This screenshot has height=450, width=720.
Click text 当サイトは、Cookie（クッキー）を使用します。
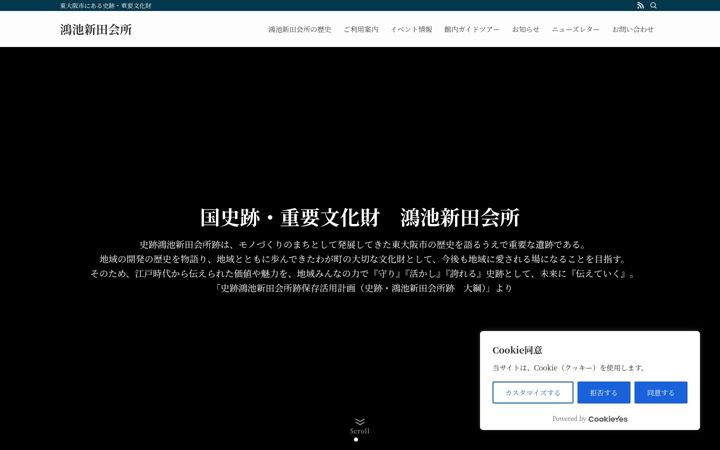[569, 368]
